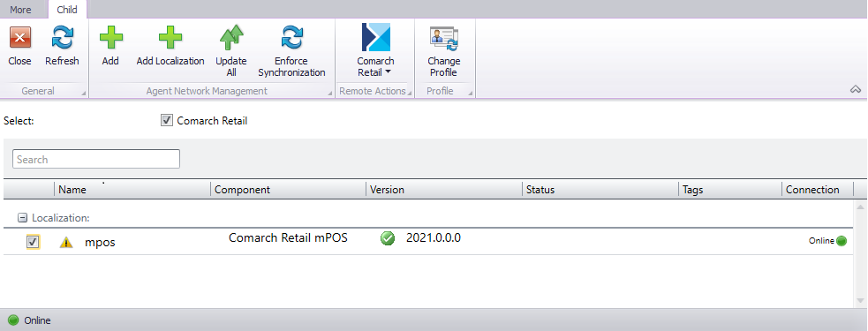Screen dimensions: 868x331
Task: Click the Enforce Synchronization icon
Action: pos(291,39)
